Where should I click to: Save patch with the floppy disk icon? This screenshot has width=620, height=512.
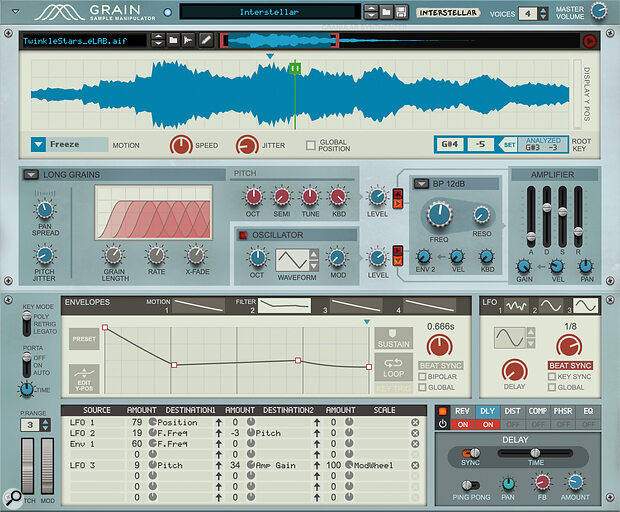[401, 12]
